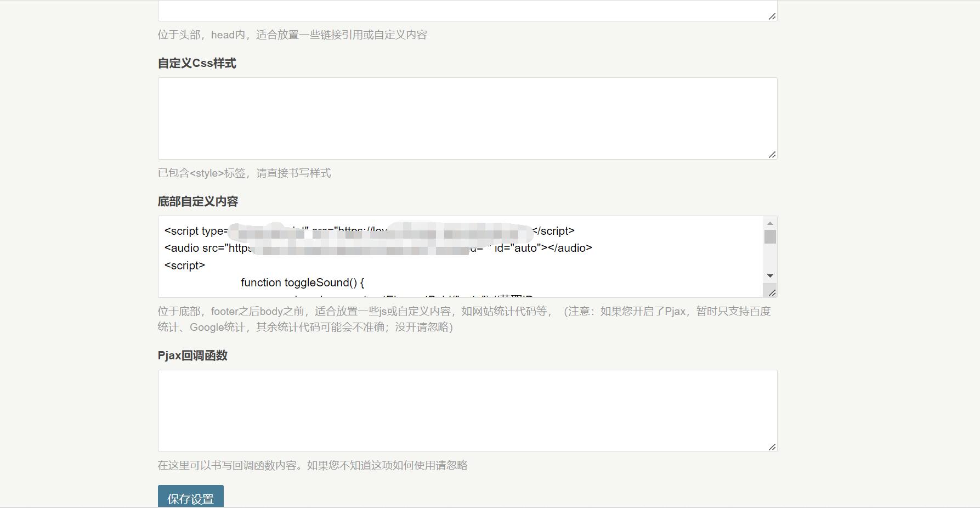Screen dimensions: 980x508
Task: Click the resize handle of the top head textarea
Action: point(772,16)
